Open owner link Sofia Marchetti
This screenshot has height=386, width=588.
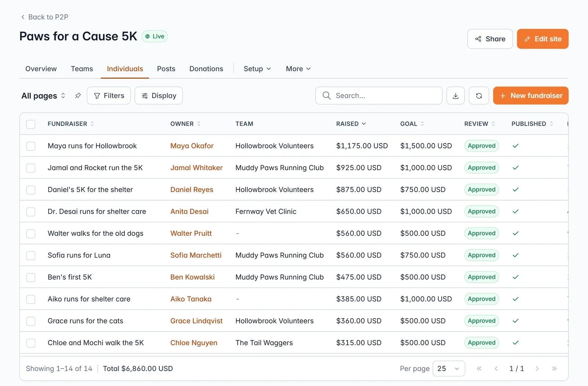(196, 255)
